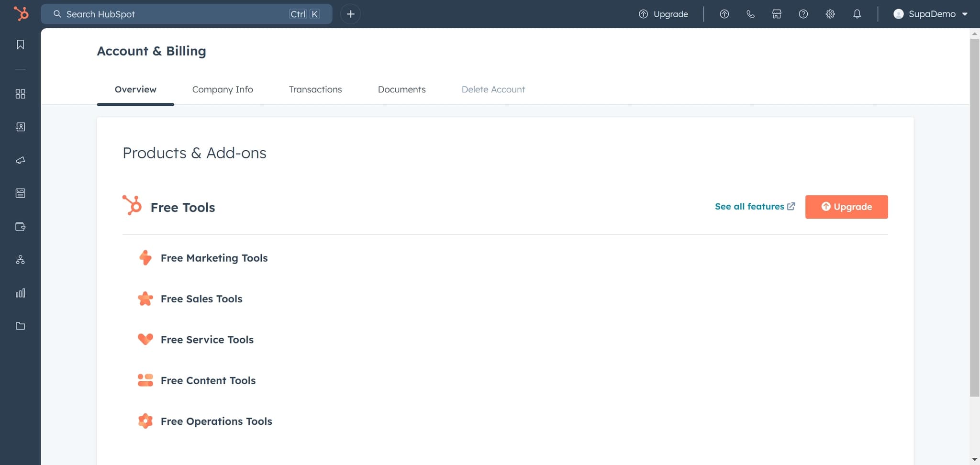Switch to the Transactions tab
Image resolution: width=980 pixels, height=465 pixels.
pyautogui.click(x=315, y=89)
